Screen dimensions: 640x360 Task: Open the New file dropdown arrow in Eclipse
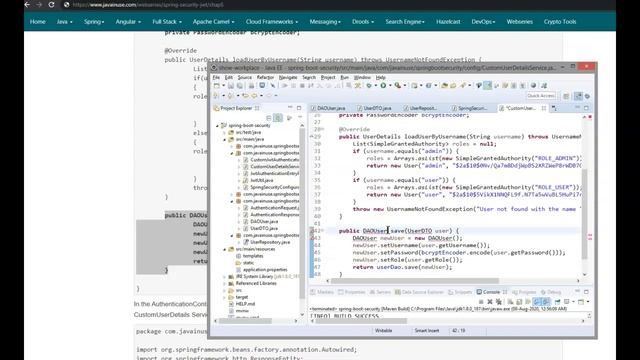point(223,86)
